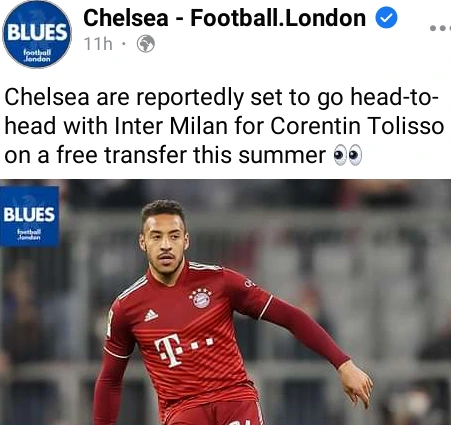Open the round BLUES football.london profile picture
451x425 pixels.
click(x=37, y=34)
